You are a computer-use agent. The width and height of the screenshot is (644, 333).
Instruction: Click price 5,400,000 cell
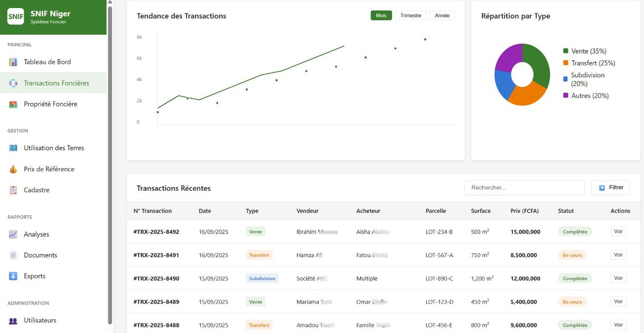pos(523,302)
